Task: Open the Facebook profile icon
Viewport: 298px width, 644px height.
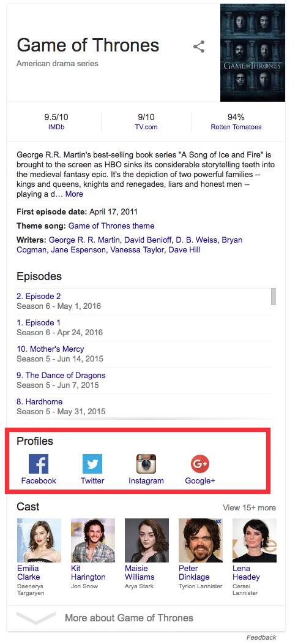Action: [x=39, y=464]
